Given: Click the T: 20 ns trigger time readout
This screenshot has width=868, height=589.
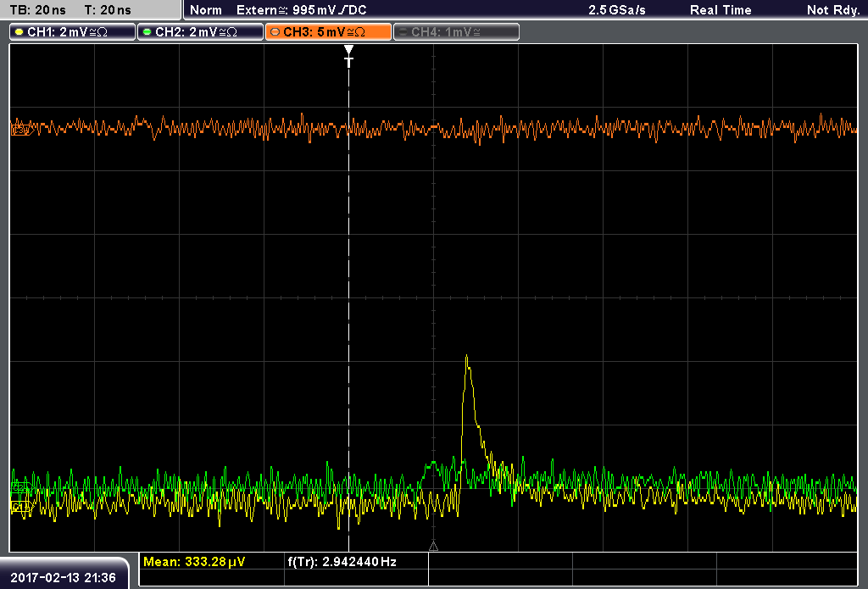Looking at the screenshot, I should click(x=108, y=10).
